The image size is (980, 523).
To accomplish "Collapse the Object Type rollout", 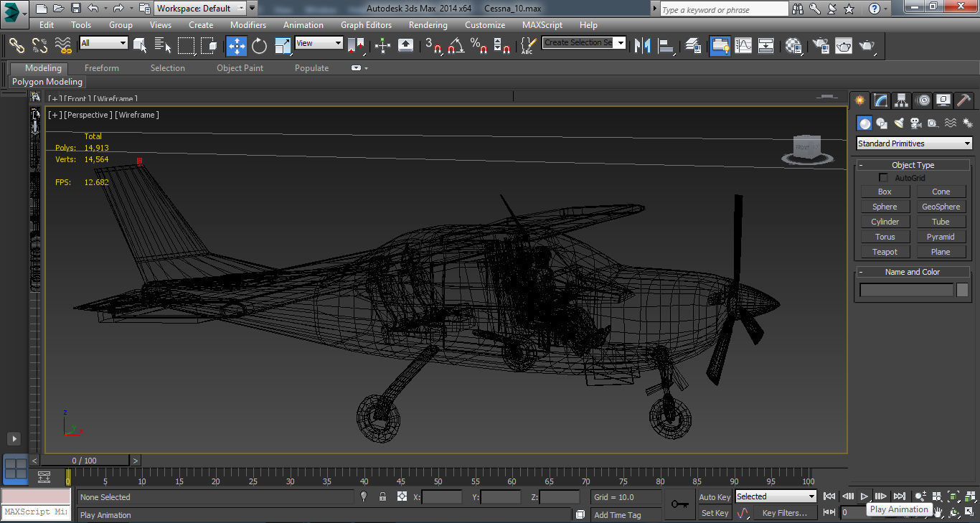I will pyautogui.click(x=913, y=165).
